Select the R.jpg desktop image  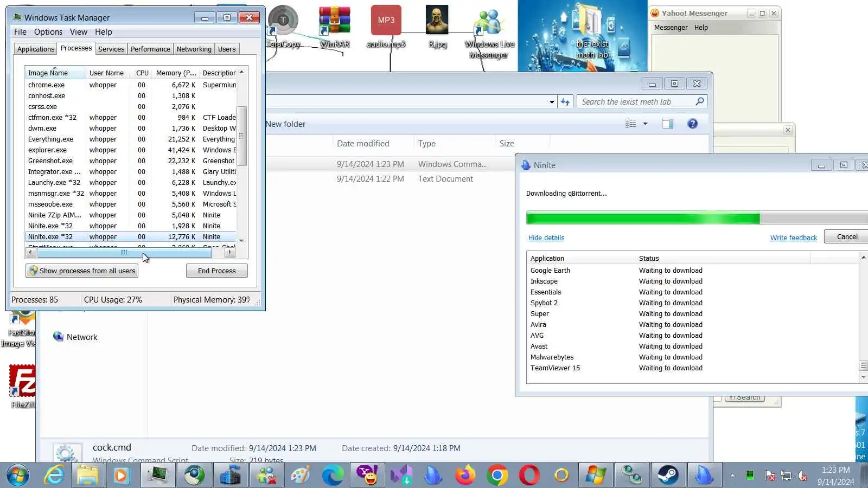(x=437, y=27)
